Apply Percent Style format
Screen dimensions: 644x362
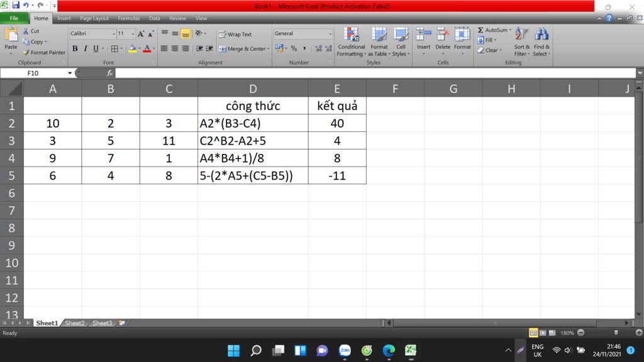point(294,48)
